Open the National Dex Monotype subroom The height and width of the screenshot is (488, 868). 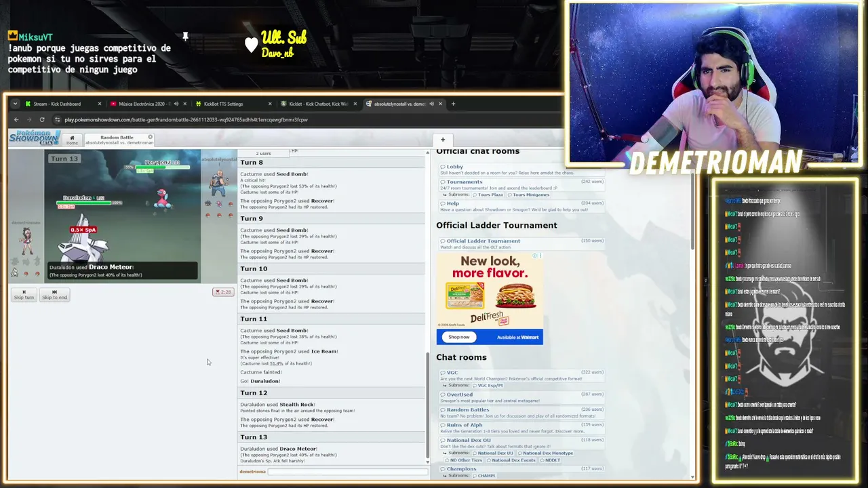tap(547, 453)
